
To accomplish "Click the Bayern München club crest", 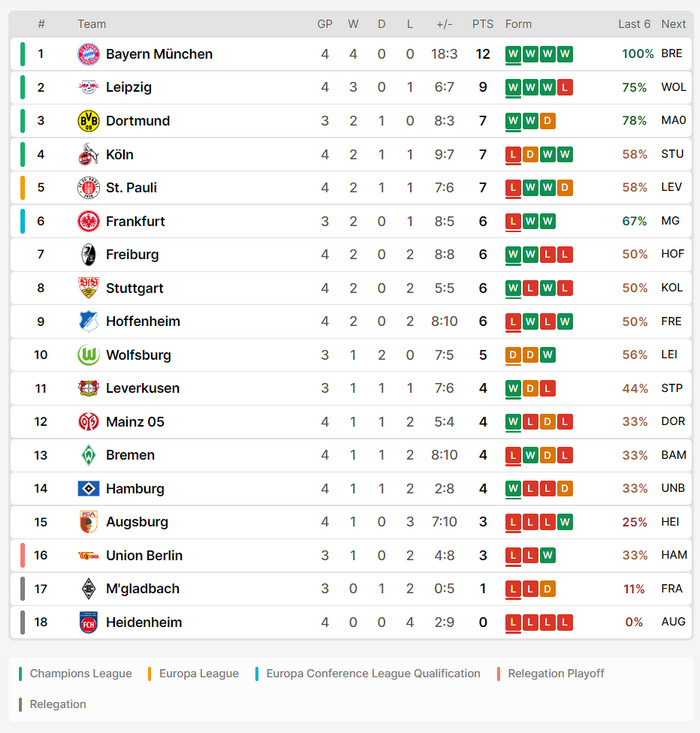I will coord(89,54).
